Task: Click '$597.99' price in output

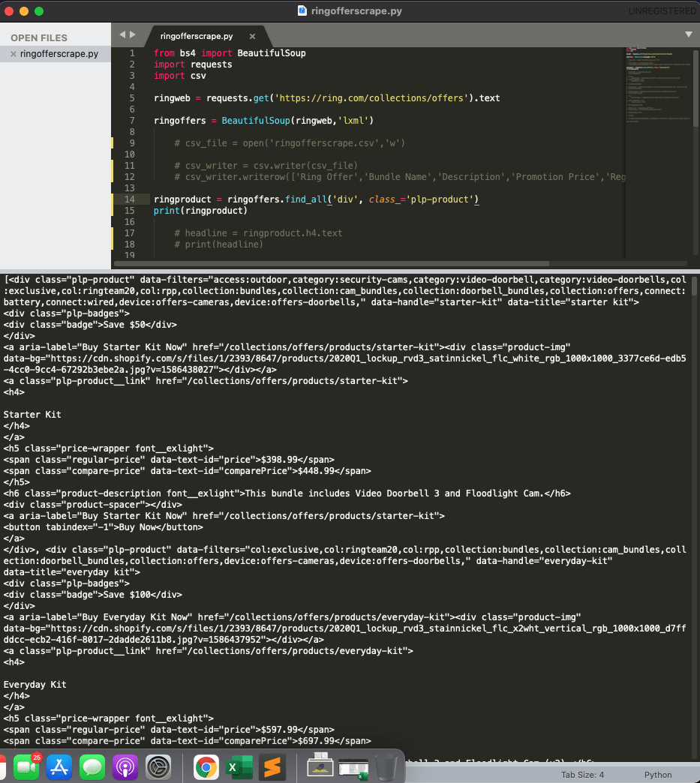Action: (x=279, y=730)
